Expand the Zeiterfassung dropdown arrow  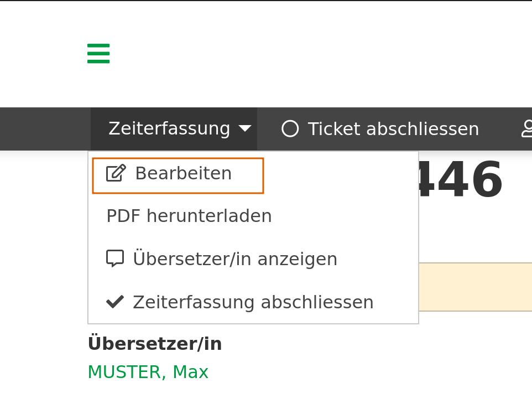click(245, 128)
